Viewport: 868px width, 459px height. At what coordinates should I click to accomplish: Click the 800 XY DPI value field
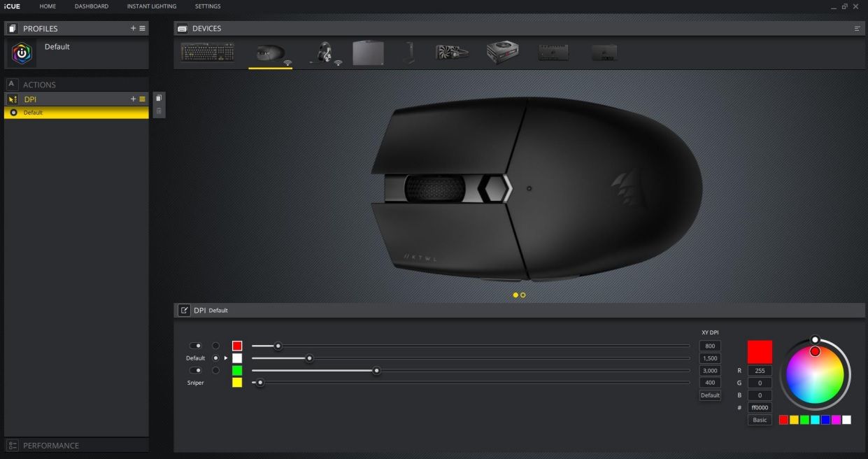point(710,346)
